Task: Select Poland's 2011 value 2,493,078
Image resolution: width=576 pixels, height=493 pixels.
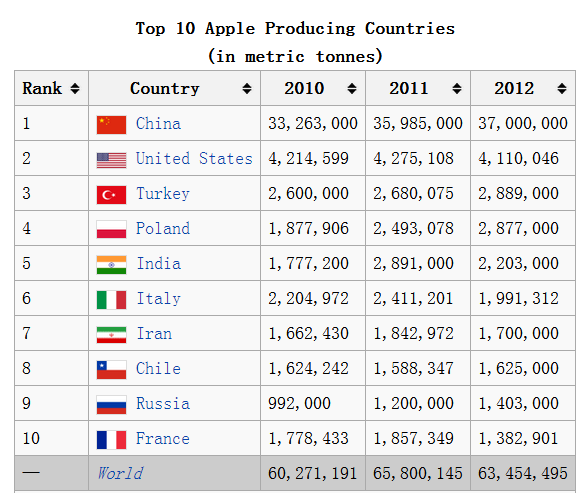Action: (413, 228)
